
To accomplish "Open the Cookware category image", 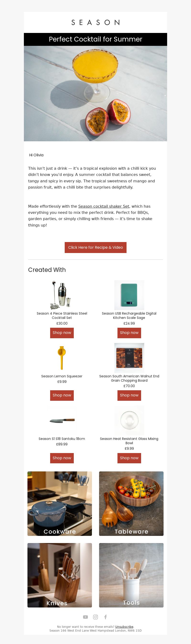I will (60, 503).
